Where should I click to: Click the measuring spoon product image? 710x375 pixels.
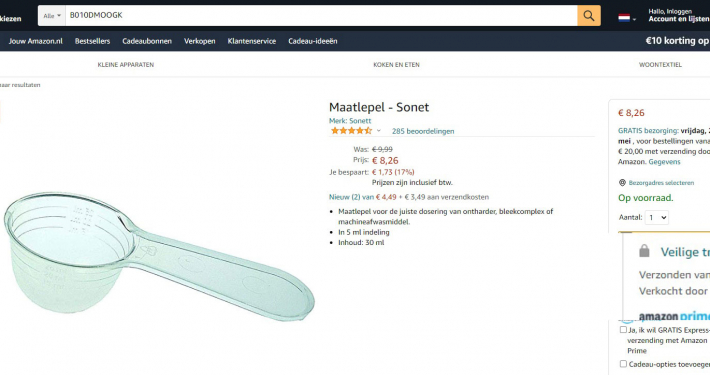pos(158,257)
